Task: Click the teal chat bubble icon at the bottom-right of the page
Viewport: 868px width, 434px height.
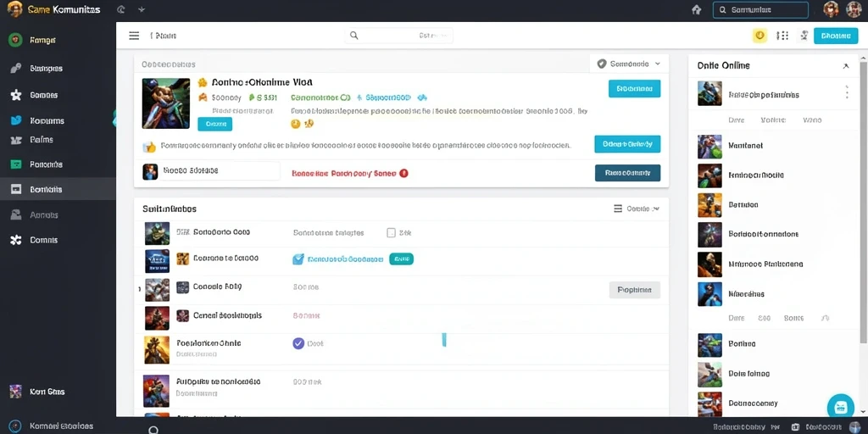Action: pos(840,408)
